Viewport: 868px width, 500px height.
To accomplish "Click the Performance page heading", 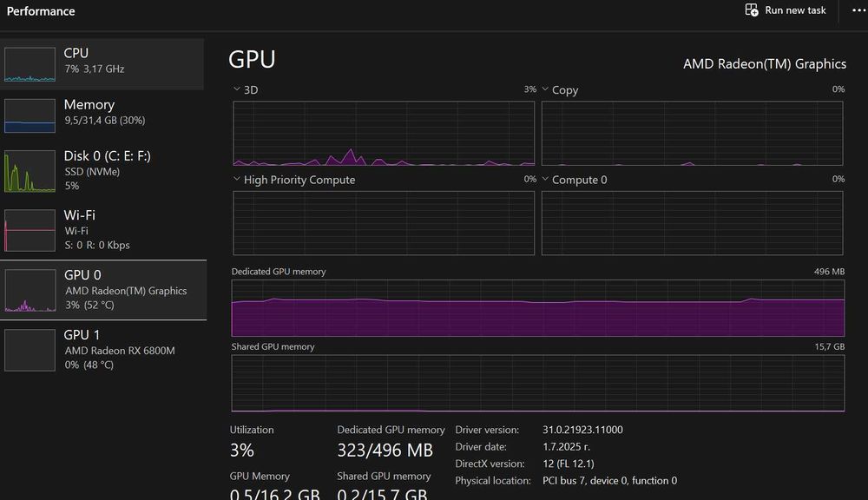I will (41, 11).
